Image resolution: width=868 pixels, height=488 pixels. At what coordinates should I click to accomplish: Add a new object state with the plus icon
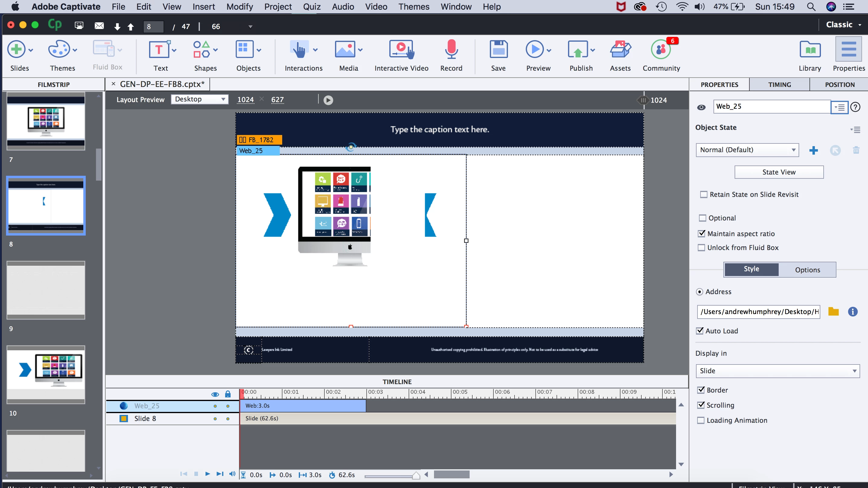[x=813, y=150]
